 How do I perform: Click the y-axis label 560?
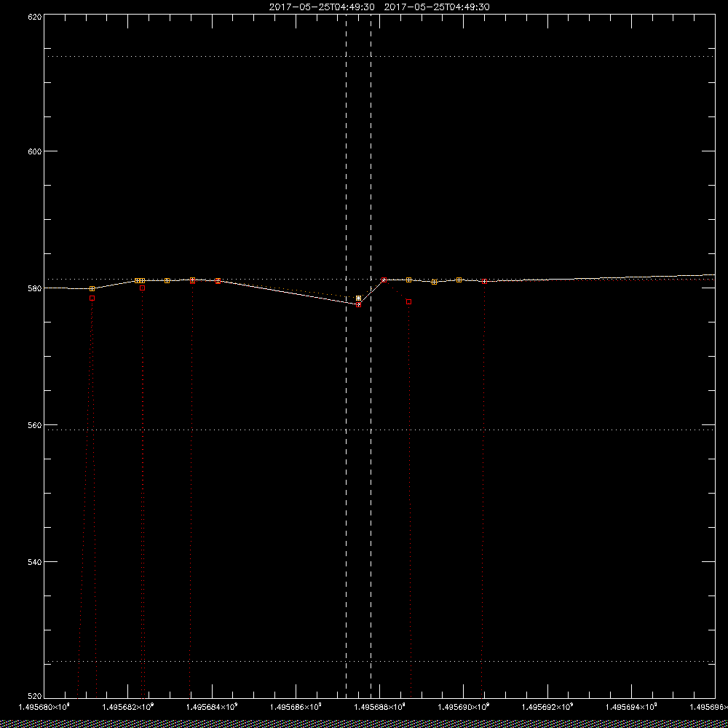tap(36, 425)
